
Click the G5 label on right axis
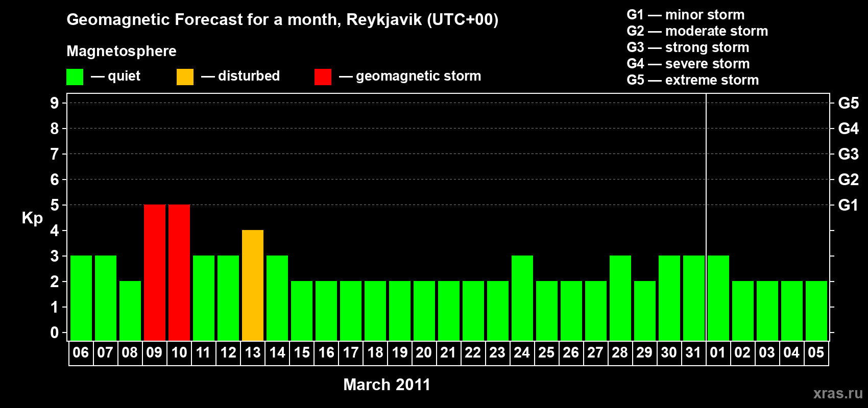pos(849,103)
